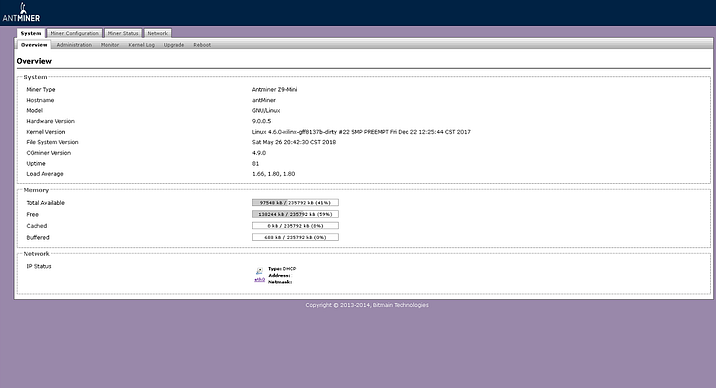This screenshot has height=388, width=716.
Task: Open the Miner Configuration tab
Action: (74, 33)
